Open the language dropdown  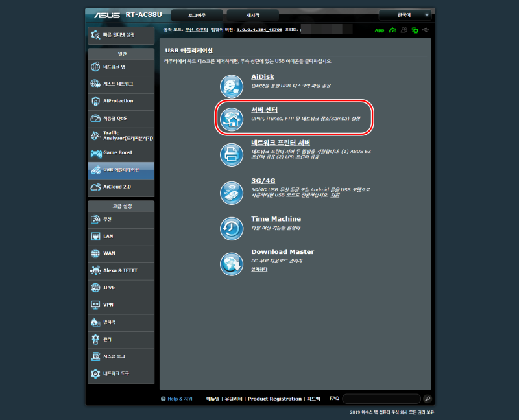[405, 15]
